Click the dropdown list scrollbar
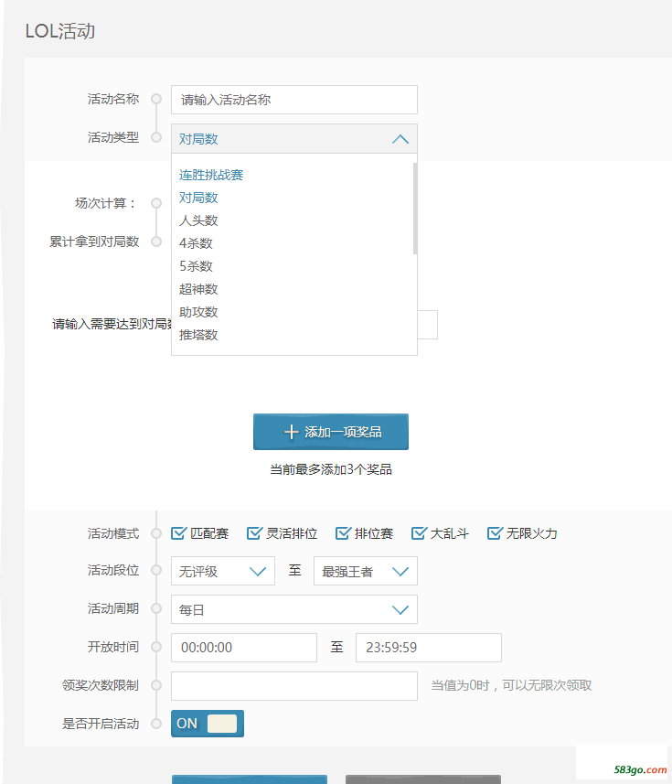This screenshot has height=784, width=672. coord(415,209)
